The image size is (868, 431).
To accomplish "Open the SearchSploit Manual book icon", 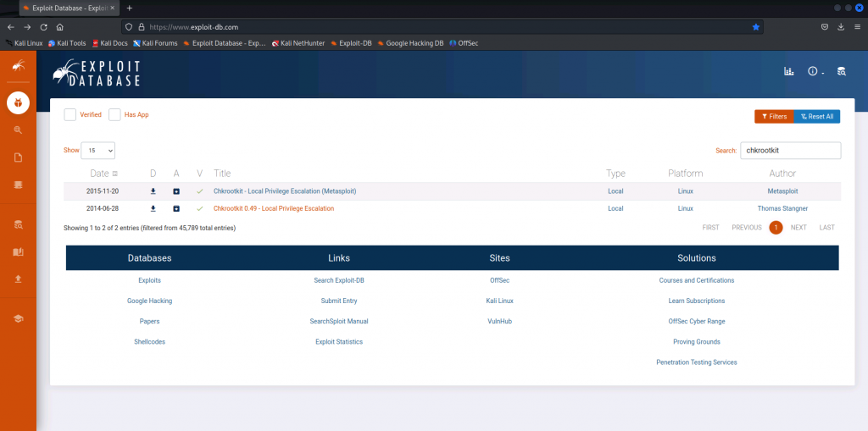I will (19, 251).
